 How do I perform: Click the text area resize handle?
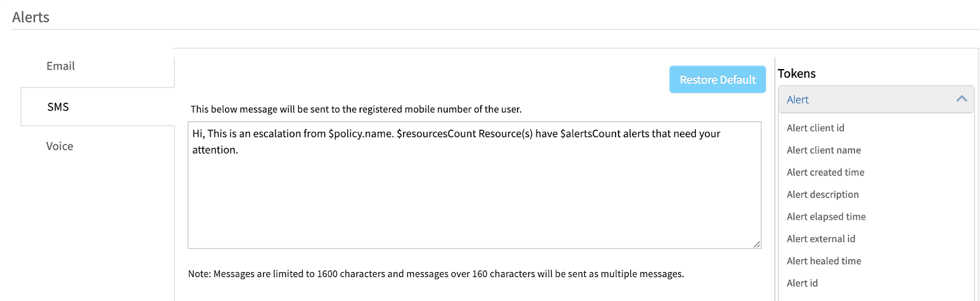(x=757, y=244)
